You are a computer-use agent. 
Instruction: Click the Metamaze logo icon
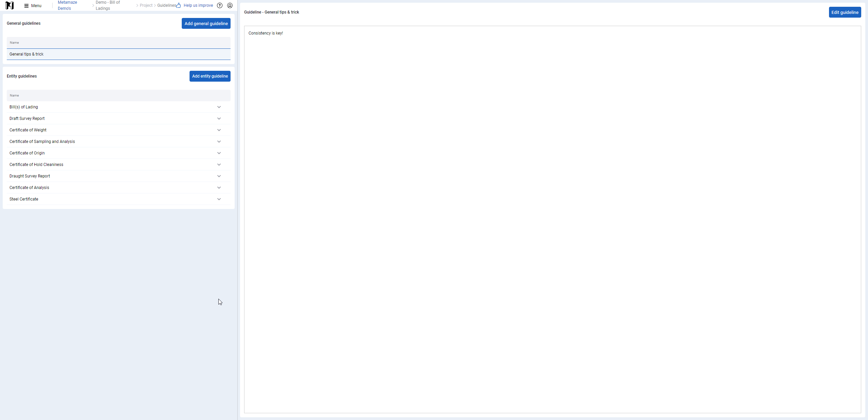pyautogui.click(x=9, y=5)
